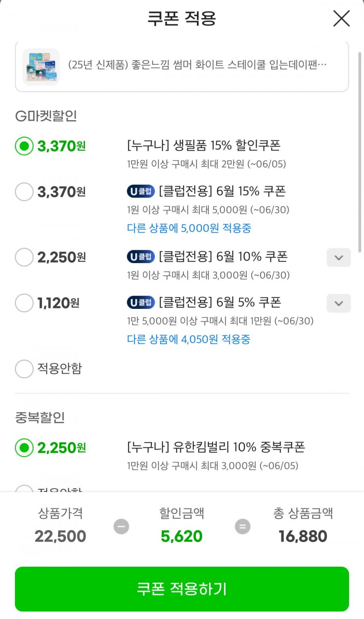Select 적용안함 under G마켓할인
364x619 pixels.
coord(24,368)
